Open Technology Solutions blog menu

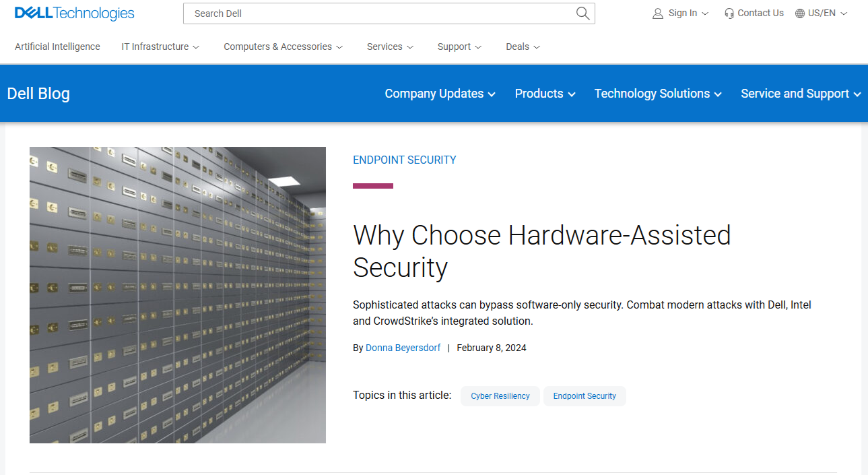[x=657, y=94]
